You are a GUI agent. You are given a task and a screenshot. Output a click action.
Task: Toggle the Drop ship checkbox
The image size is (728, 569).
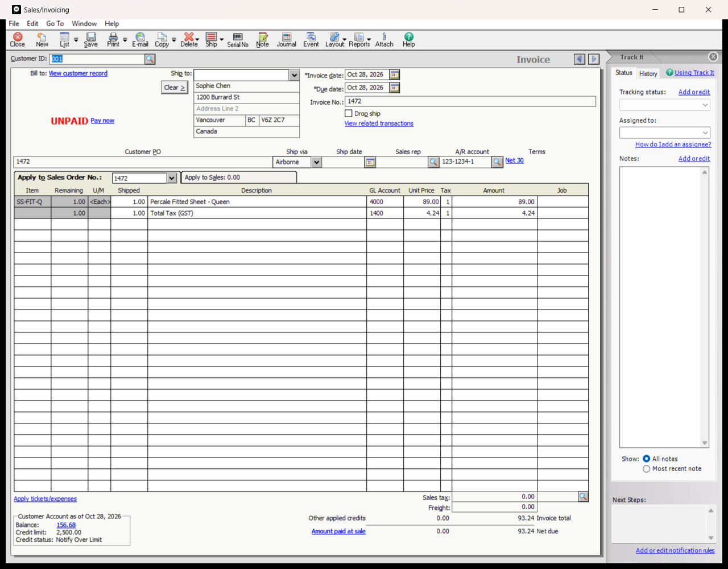coord(349,114)
